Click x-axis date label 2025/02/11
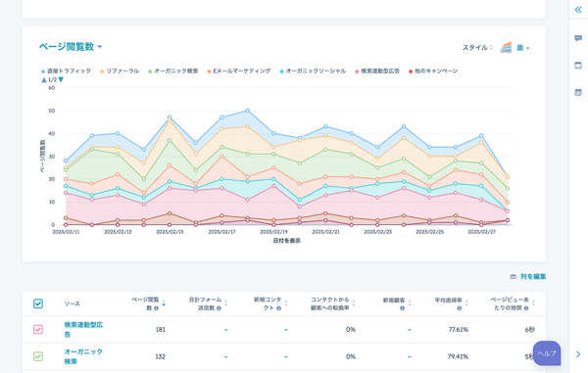 pyautogui.click(x=66, y=232)
